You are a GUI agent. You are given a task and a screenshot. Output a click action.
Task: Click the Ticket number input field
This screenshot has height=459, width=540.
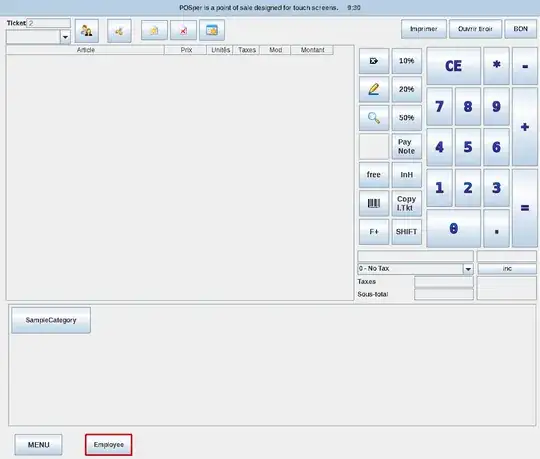(x=49, y=23)
